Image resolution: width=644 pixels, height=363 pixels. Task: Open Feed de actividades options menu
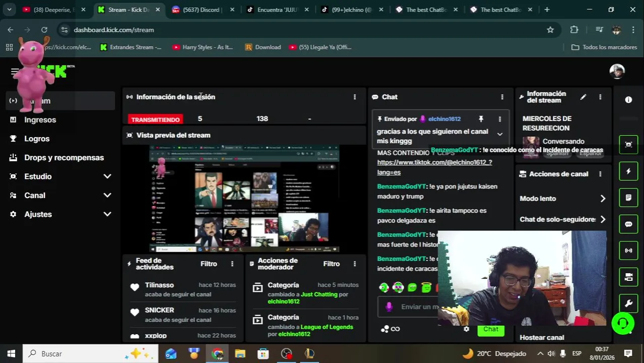click(232, 264)
